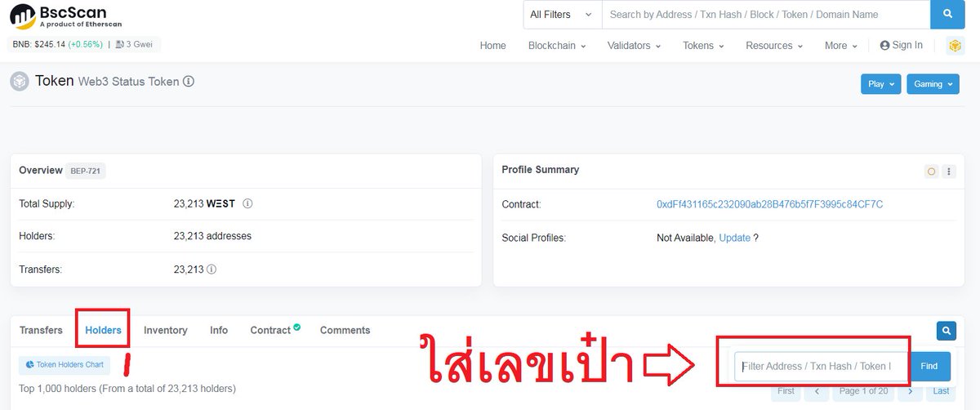
Task: Click the info icon beside Total Supply WEST
Action: [x=247, y=203]
